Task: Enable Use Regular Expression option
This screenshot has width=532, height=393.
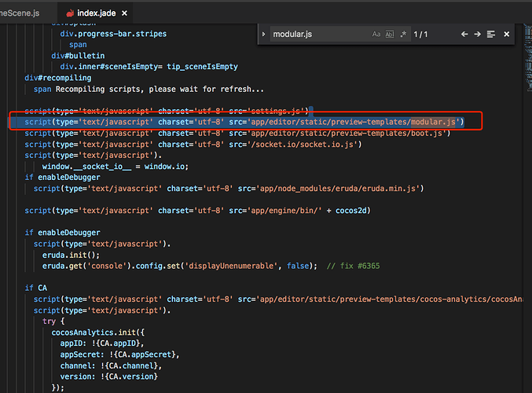Action: point(403,35)
